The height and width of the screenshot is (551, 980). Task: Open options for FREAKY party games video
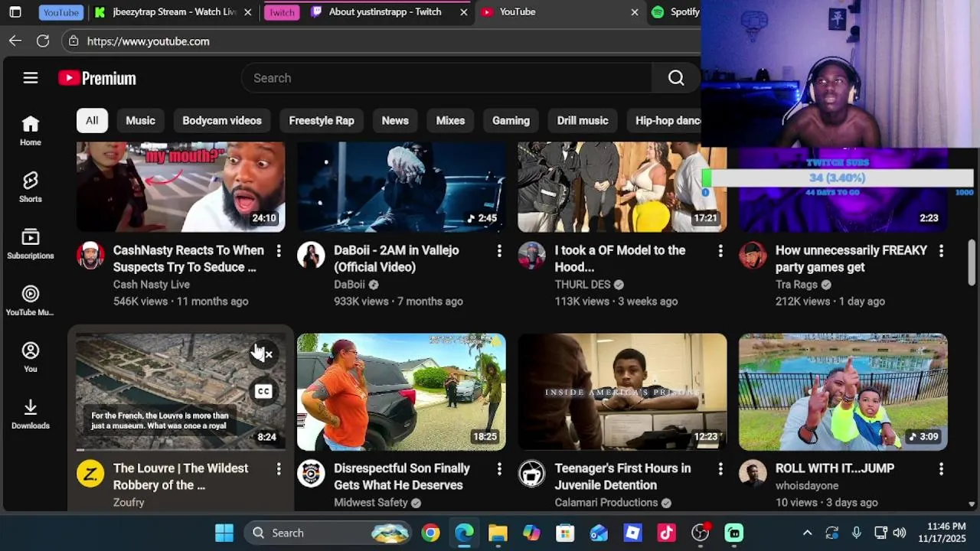[941, 250]
